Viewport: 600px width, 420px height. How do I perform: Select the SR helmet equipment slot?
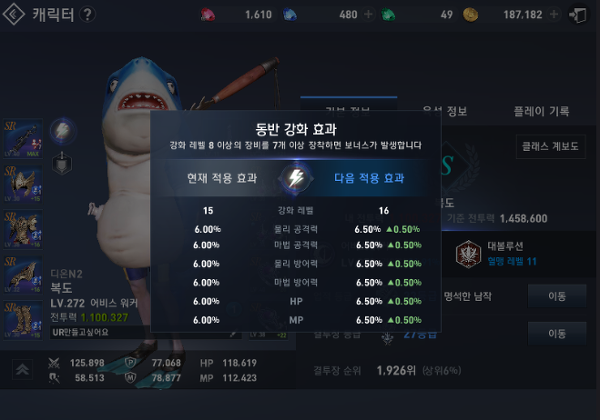[23, 184]
